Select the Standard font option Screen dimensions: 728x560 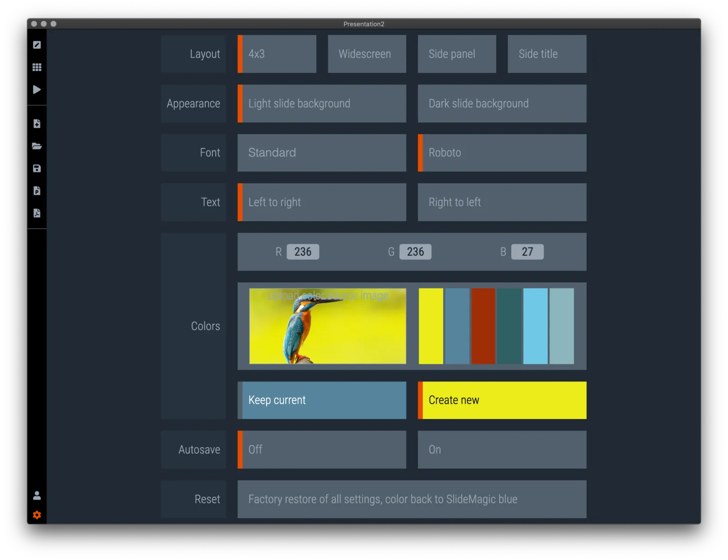pyautogui.click(x=322, y=152)
